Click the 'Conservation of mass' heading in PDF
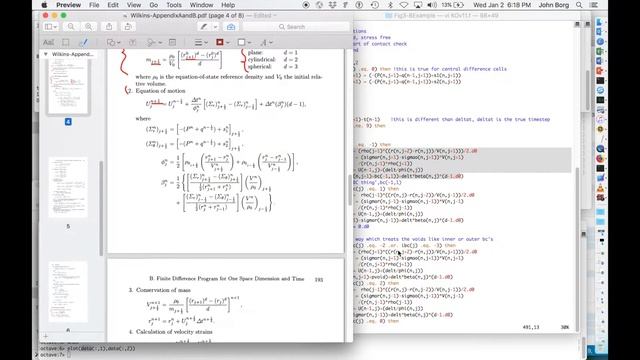 (163, 290)
